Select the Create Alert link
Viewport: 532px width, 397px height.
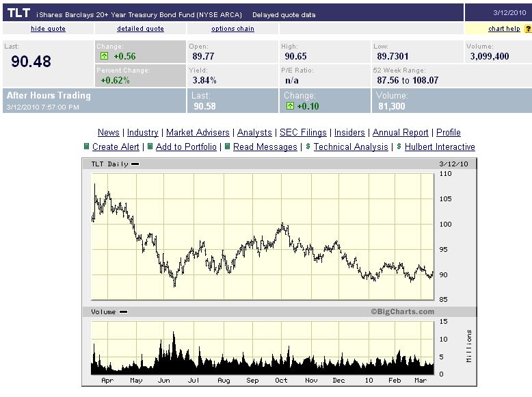coord(116,146)
